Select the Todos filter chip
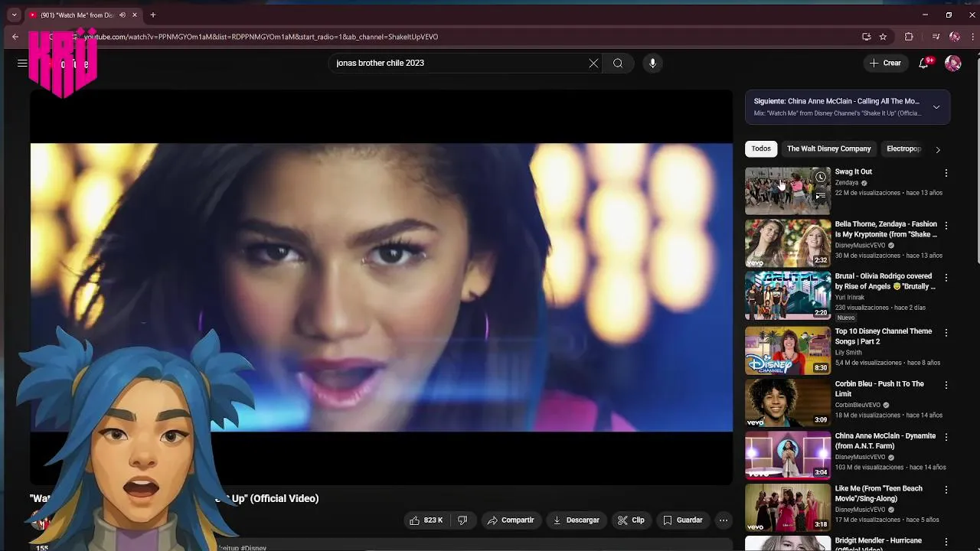980x551 pixels. 761,148
